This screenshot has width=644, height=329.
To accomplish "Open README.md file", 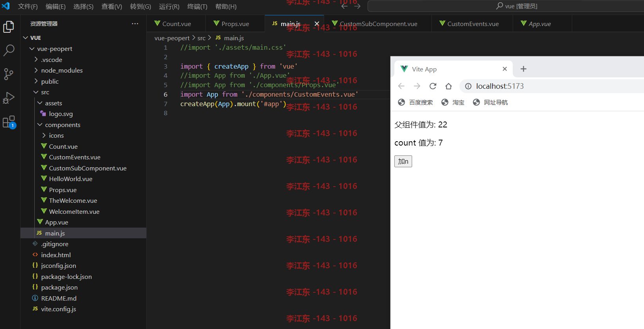I will click(x=84, y=298).
